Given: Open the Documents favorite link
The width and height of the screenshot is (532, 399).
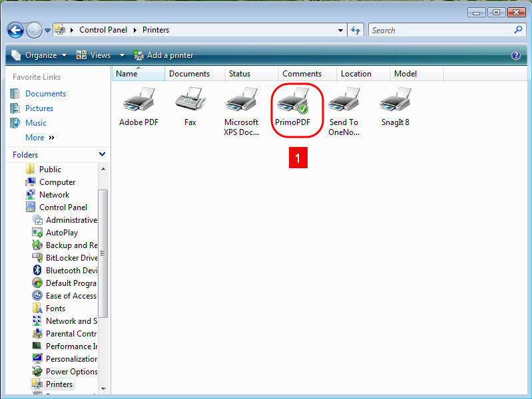Looking at the screenshot, I should click(x=45, y=94).
